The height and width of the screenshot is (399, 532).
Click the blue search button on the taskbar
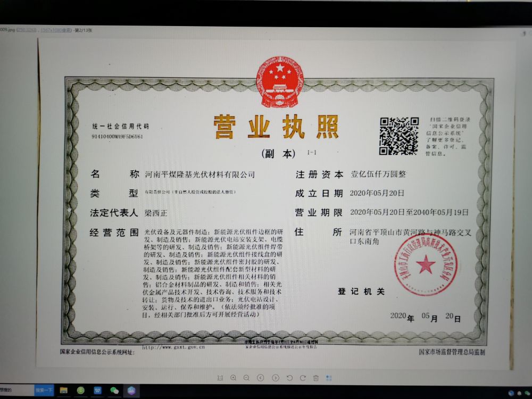(x=44, y=390)
